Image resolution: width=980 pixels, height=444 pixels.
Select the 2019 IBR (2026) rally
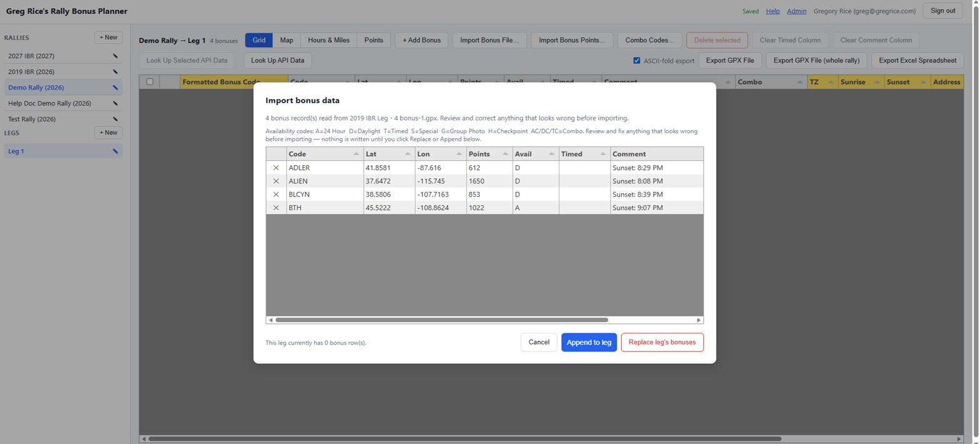[63, 72]
